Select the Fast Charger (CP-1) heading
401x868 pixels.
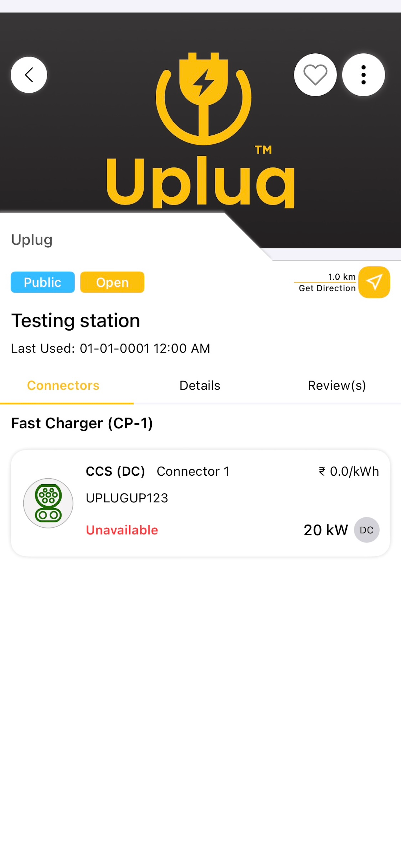[82, 423]
